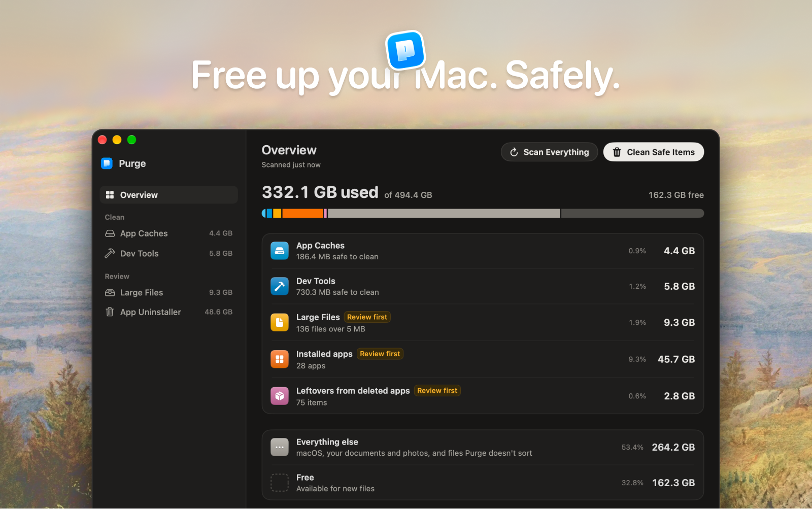Click the 4.4 GB total in the App Caches row
This screenshot has width=812, height=509.
679,251
